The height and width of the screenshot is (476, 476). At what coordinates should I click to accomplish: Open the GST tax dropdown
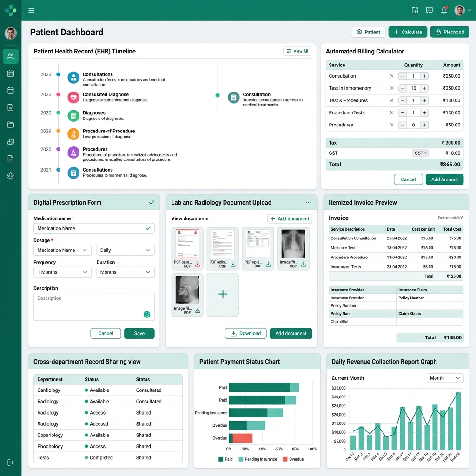point(420,153)
